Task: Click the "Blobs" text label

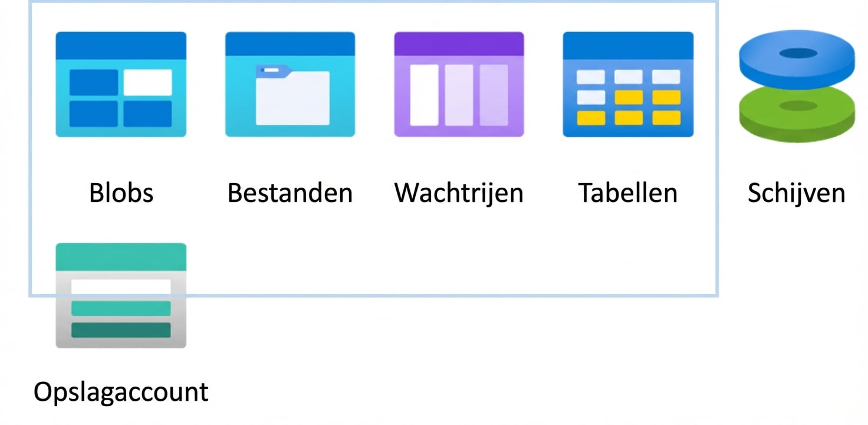Action: point(121,193)
